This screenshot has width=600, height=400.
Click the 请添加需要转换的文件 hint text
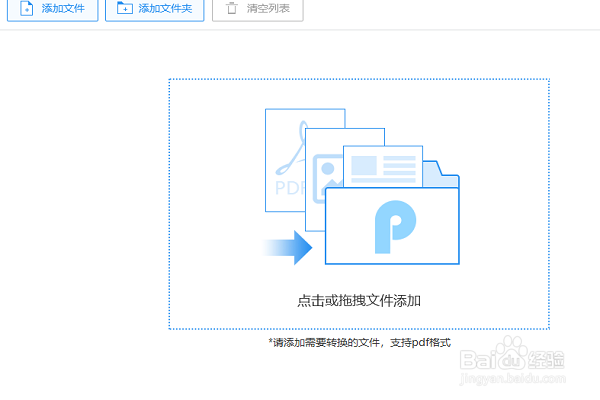pos(360,342)
